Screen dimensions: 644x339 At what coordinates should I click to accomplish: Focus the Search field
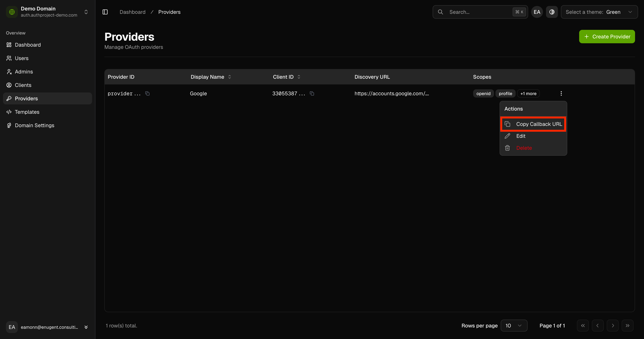[x=480, y=12]
